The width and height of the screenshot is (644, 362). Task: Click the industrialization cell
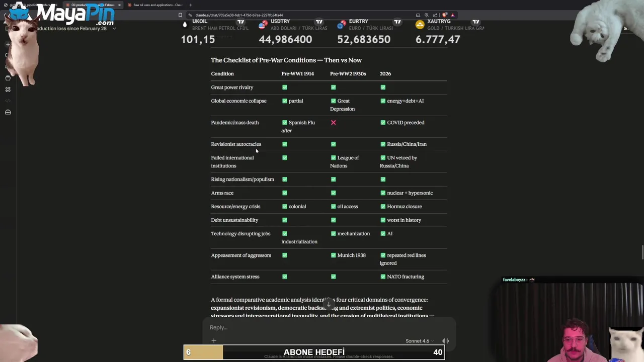[x=299, y=238]
